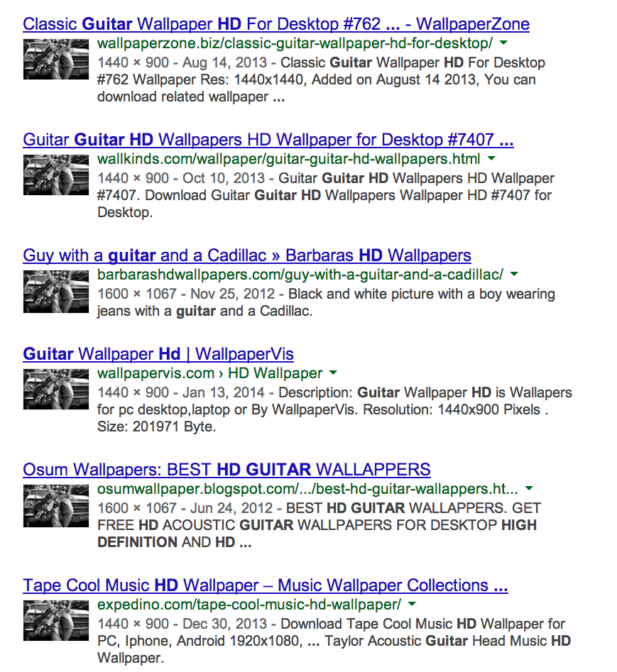The height and width of the screenshot is (672, 617).
Task: Click the 'Size: 201971 Byte.' snippet text
Action: tap(156, 427)
